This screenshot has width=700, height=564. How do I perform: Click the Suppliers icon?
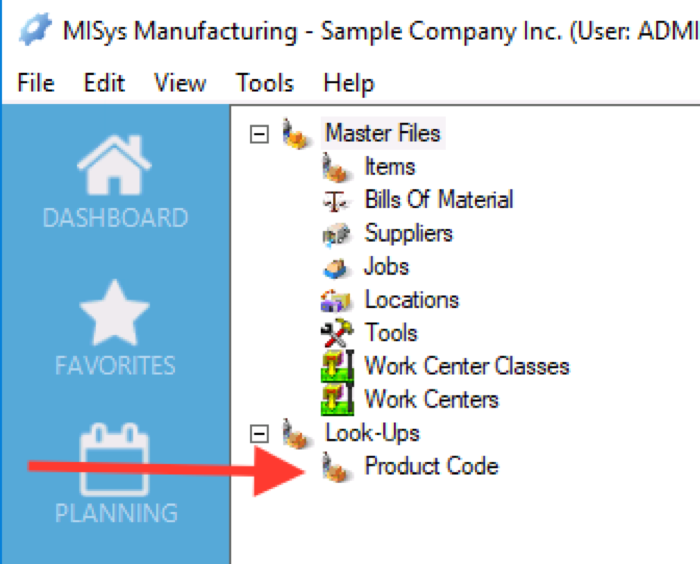(336, 234)
